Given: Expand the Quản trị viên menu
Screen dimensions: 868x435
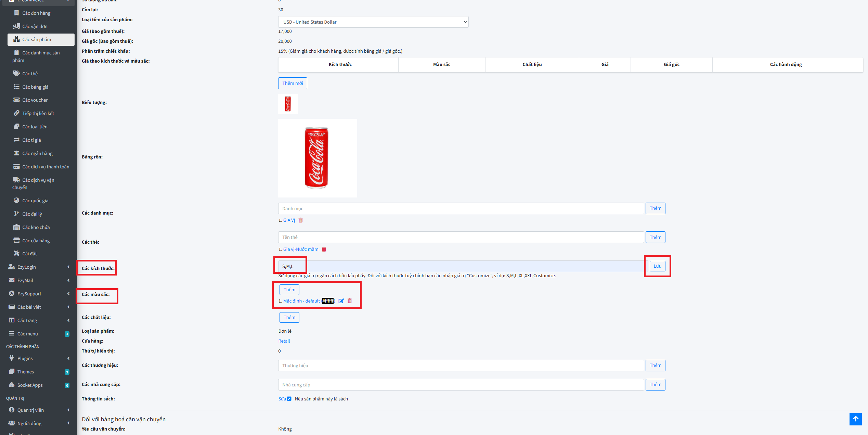Looking at the screenshot, I should pos(30,410).
